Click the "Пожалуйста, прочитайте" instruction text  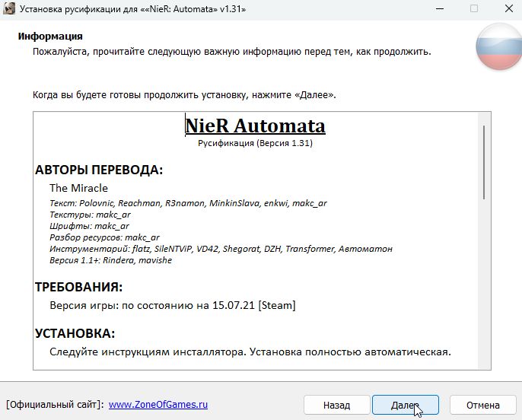232,52
